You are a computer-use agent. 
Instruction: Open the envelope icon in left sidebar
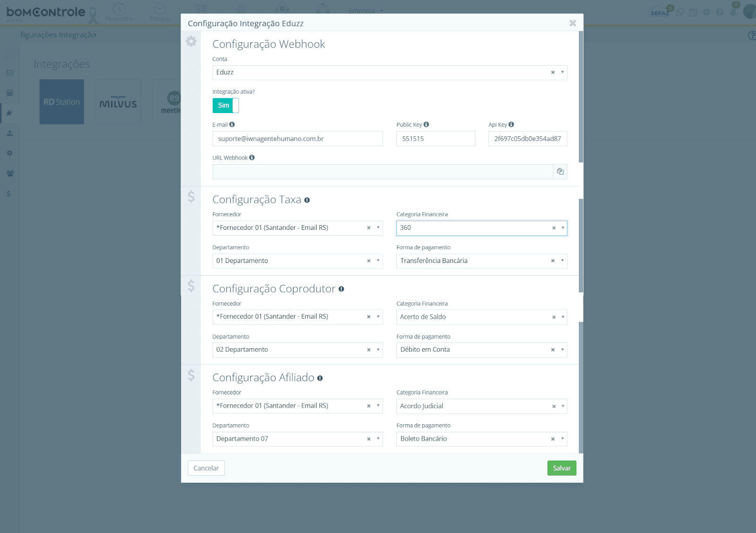point(10,73)
